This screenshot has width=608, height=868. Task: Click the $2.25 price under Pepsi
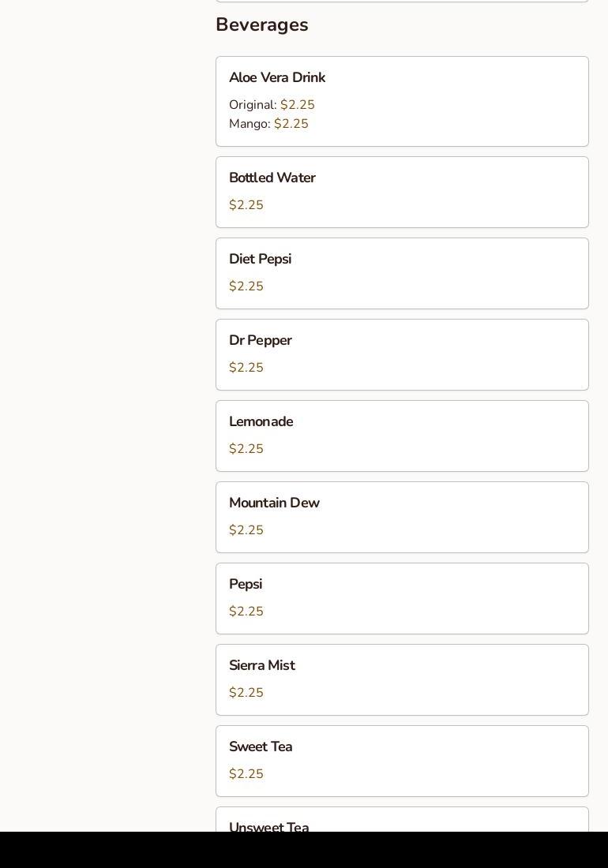coord(246,612)
